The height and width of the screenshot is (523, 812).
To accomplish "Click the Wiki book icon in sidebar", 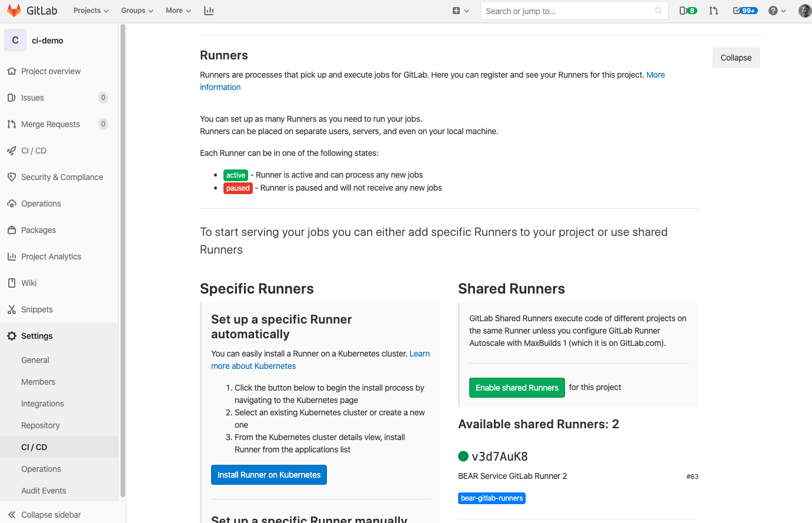I will [12, 283].
